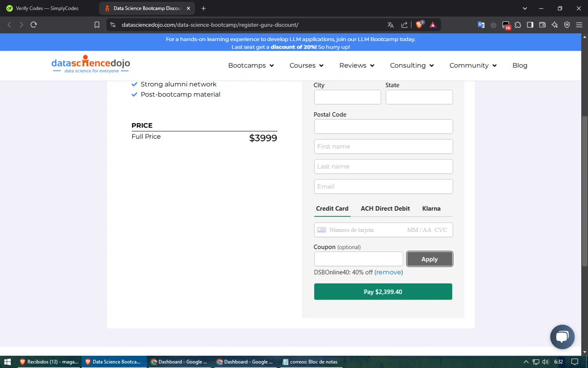Image resolution: width=588 pixels, height=368 pixels.
Task: Expand the Courses dropdown menu
Action: click(x=307, y=66)
